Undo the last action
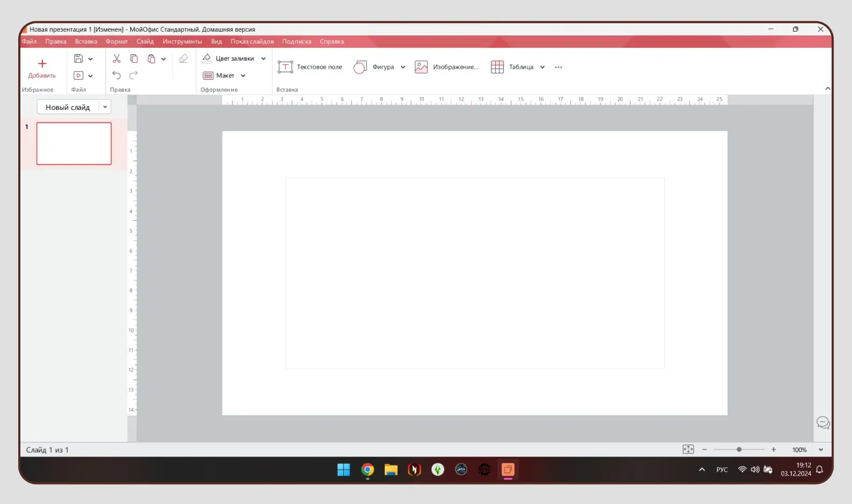This screenshot has width=852, height=504. pyautogui.click(x=116, y=76)
